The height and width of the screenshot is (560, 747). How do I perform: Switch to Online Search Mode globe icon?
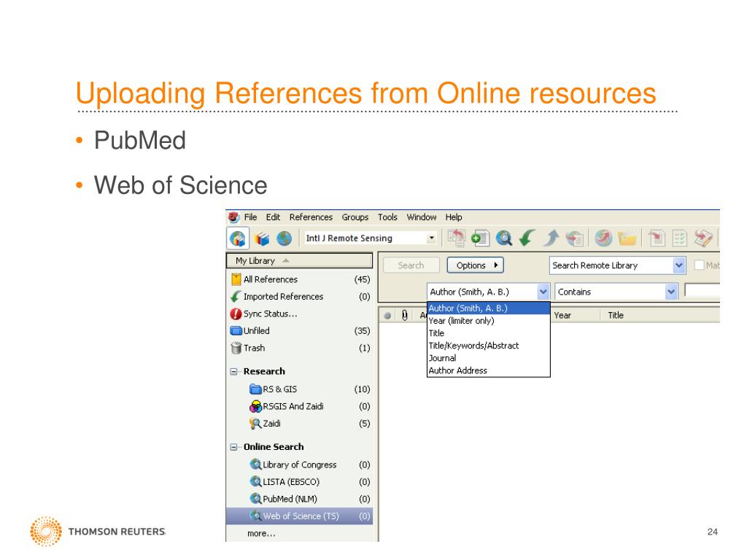click(x=284, y=238)
